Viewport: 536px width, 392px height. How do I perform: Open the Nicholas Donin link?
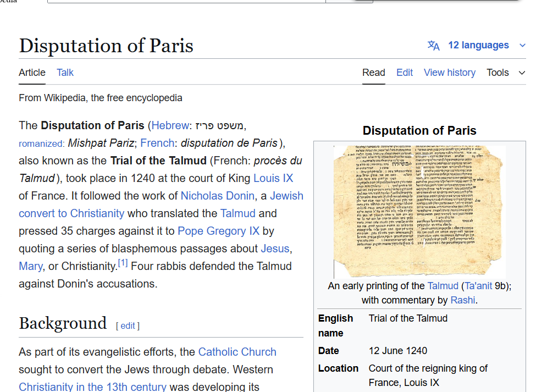pyautogui.click(x=217, y=196)
